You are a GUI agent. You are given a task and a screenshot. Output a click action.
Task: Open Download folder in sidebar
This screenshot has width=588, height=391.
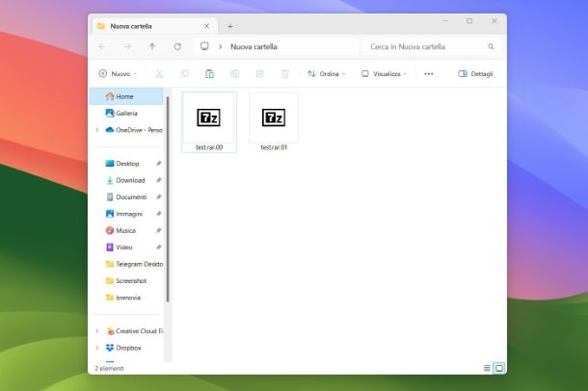pyautogui.click(x=125, y=180)
